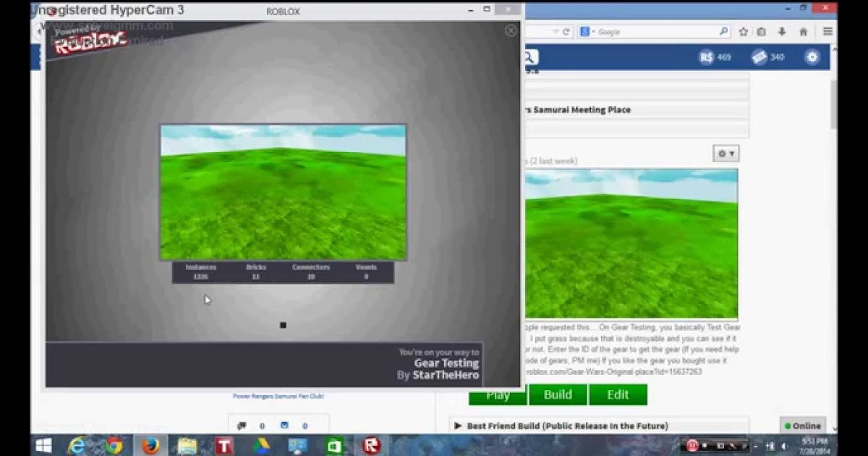Click the Gear Testing title in the loader
This screenshot has width=868, height=456.
click(446, 363)
